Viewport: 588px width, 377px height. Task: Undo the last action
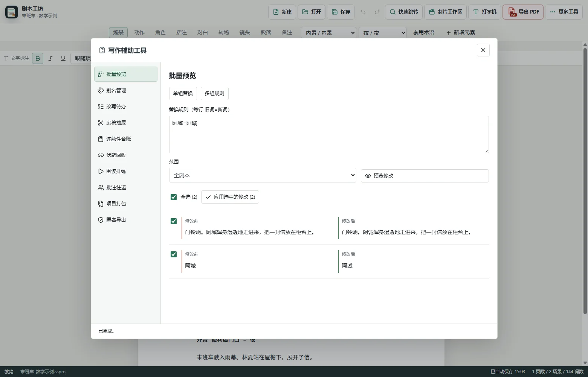363,12
